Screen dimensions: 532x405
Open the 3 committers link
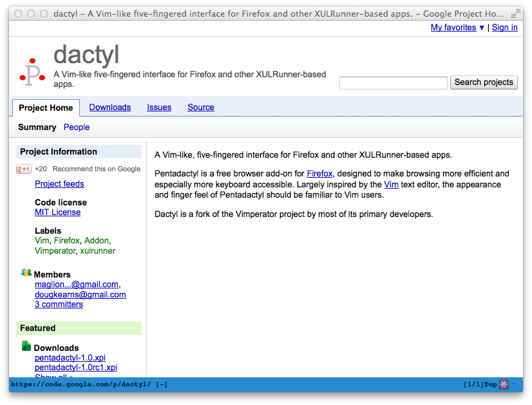pos(59,305)
